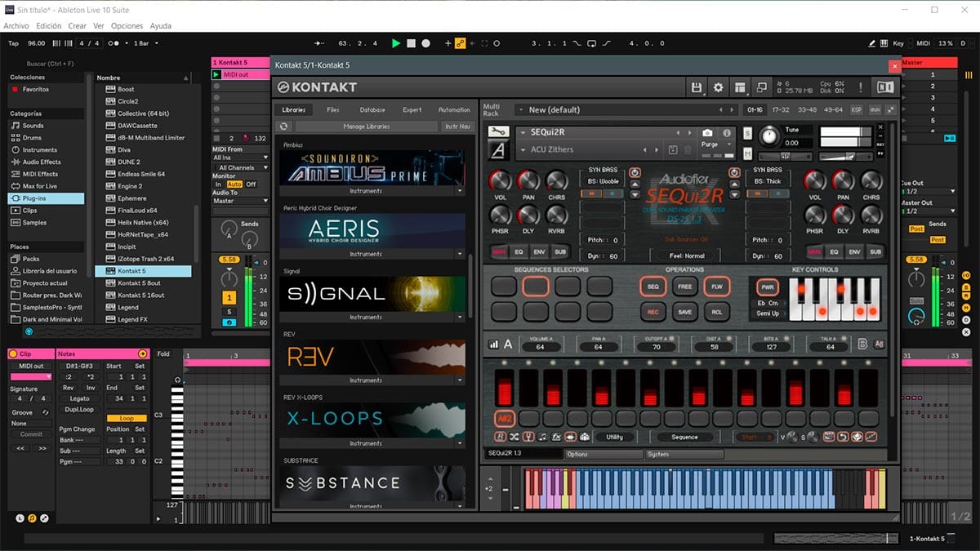Viewport: 980px width, 551px height.
Task: Toggle the FREE operation button
Action: coord(684,287)
